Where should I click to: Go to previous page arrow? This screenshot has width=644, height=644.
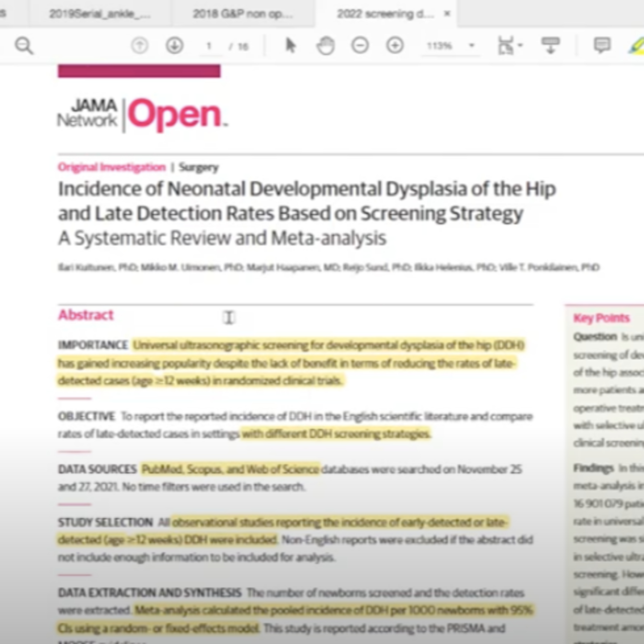(140, 45)
